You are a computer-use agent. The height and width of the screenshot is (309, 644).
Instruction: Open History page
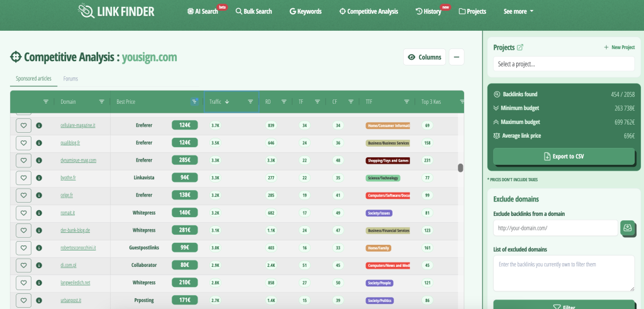point(428,11)
